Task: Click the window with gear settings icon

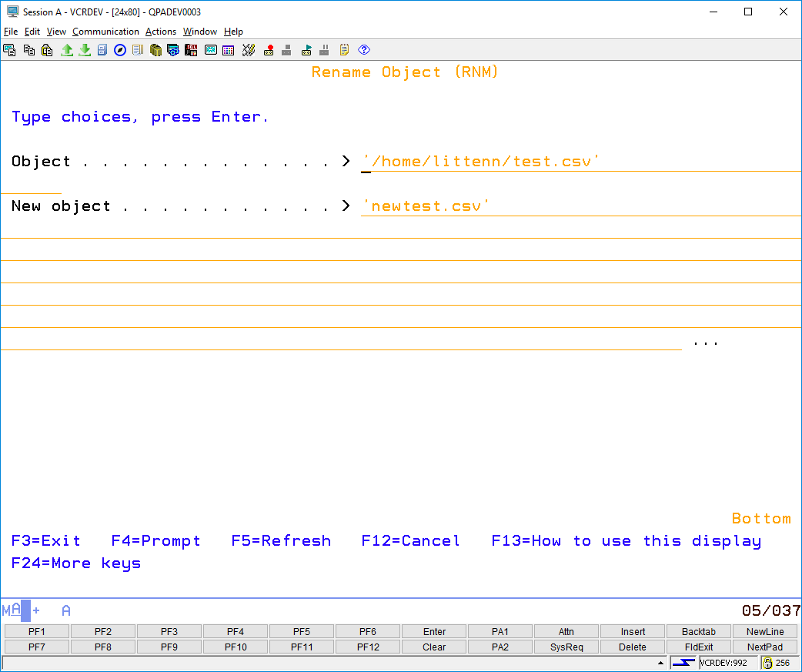Action: point(173,50)
